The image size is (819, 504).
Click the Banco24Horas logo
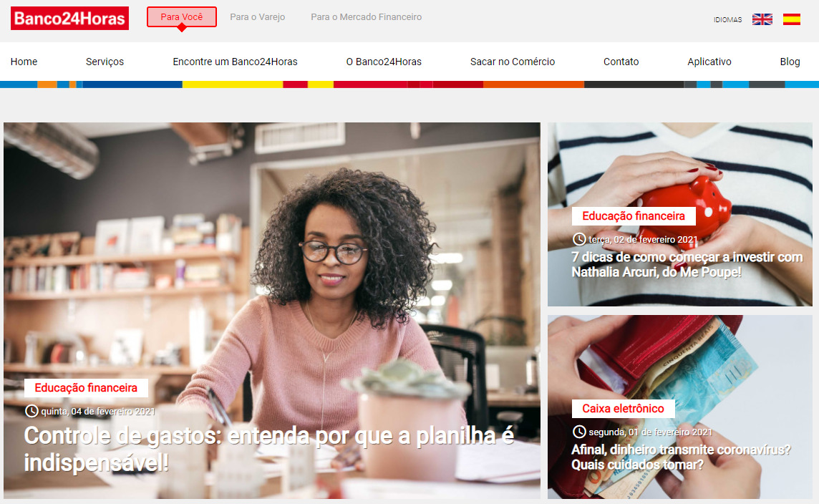tap(69, 19)
